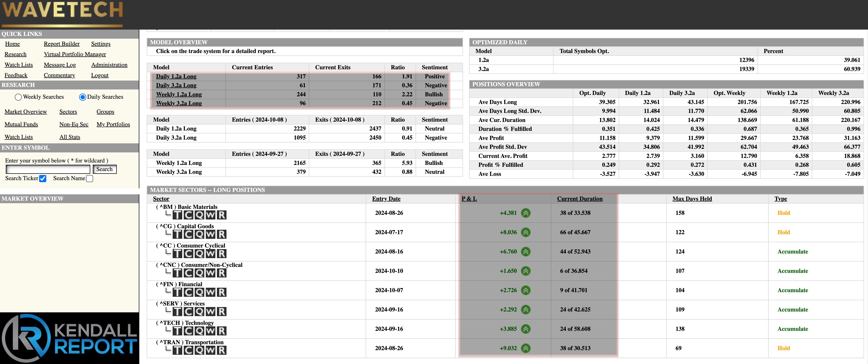Uncheck the Search Ticker checkbox
The width and height of the screenshot is (868, 364).
(43, 179)
